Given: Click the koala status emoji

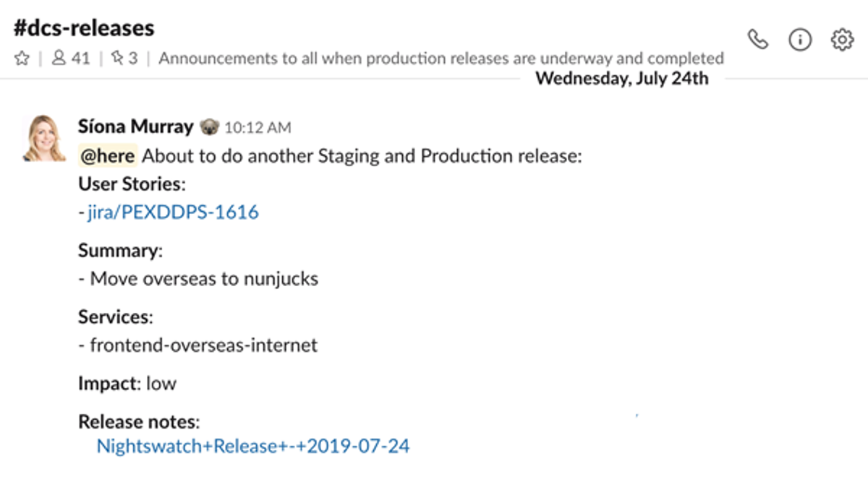Looking at the screenshot, I should pyautogui.click(x=208, y=128).
